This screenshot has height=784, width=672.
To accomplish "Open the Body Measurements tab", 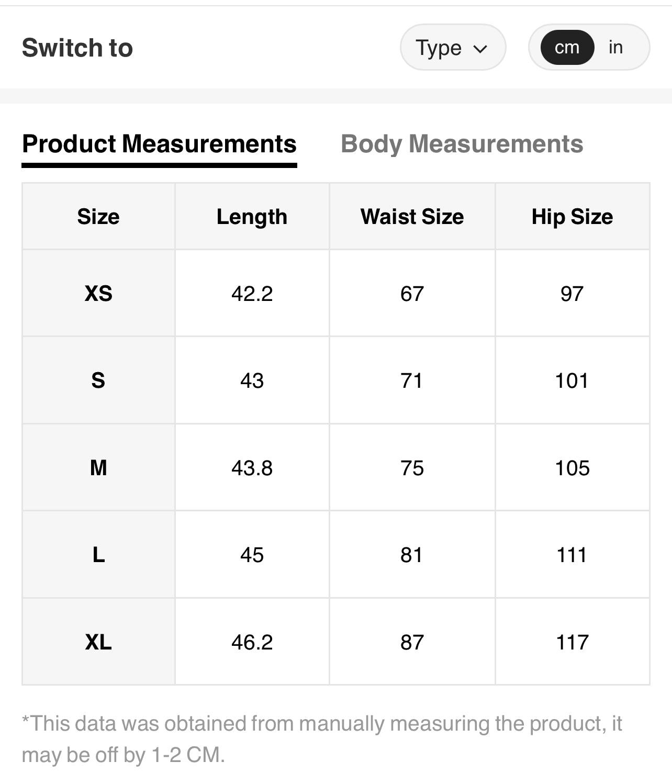I will [462, 144].
